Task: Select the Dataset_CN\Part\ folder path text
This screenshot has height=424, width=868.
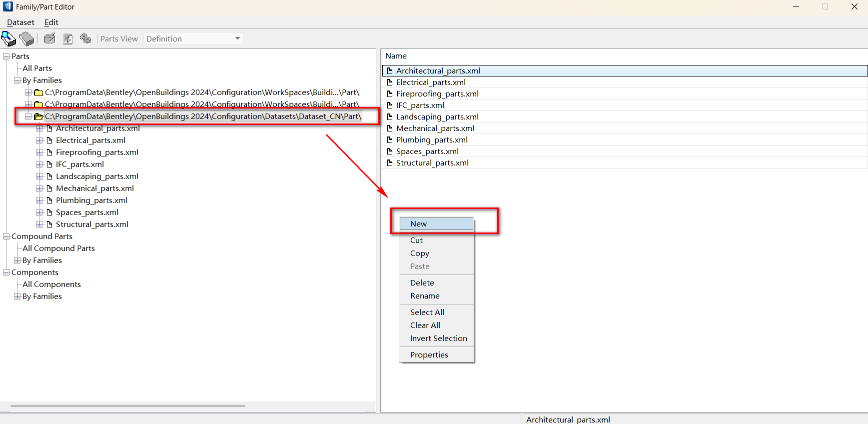Action: tap(203, 116)
